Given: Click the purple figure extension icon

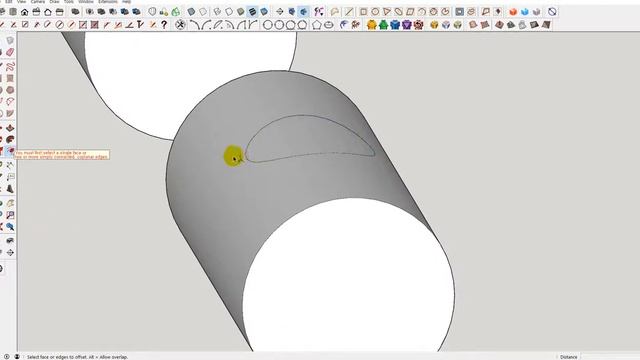Looking at the screenshot, I should click(407, 25).
